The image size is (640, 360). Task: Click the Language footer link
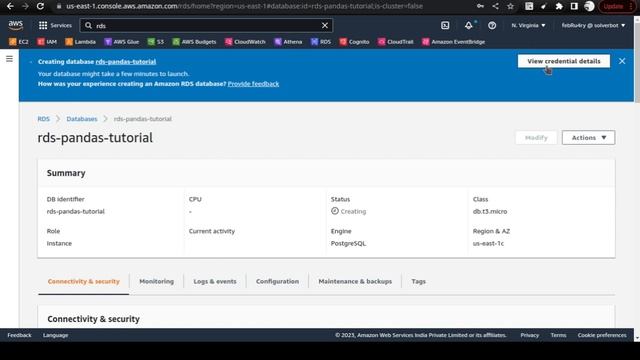56,335
